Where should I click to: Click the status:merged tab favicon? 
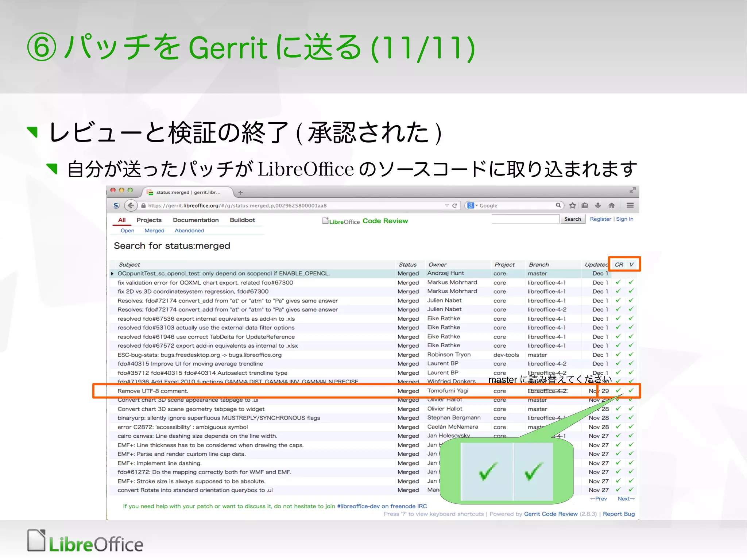(x=151, y=192)
